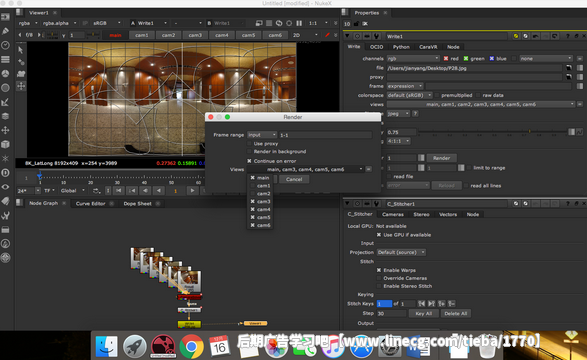The image size is (587, 360).
Task: Switch to the OCIO tab
Action: click(x=376, y=47)
